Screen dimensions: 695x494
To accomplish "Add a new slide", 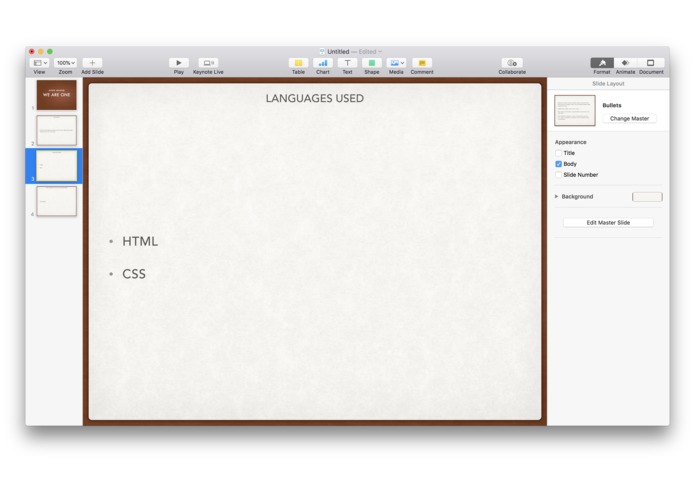I will pyautogui.click(x=92, y=63).
